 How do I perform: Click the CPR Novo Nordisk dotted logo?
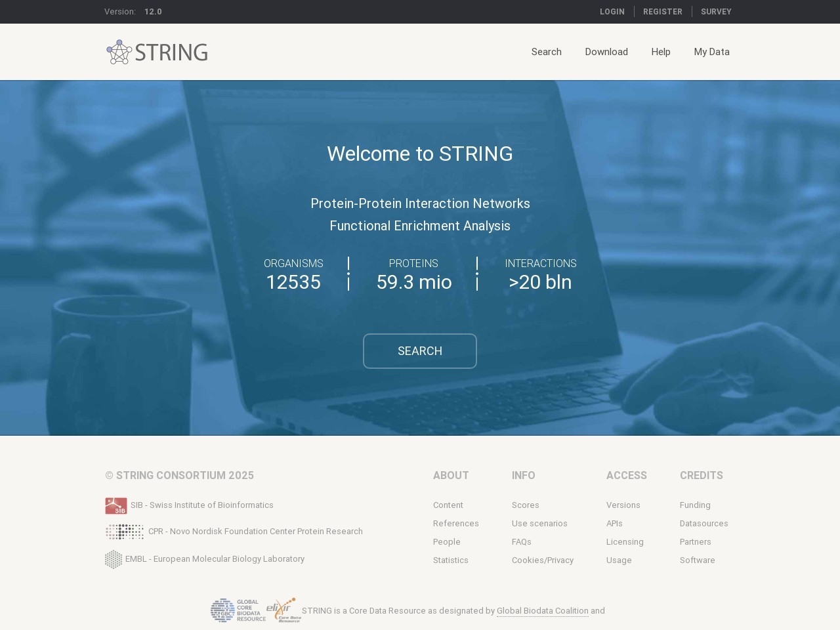(x=125, y=532)
